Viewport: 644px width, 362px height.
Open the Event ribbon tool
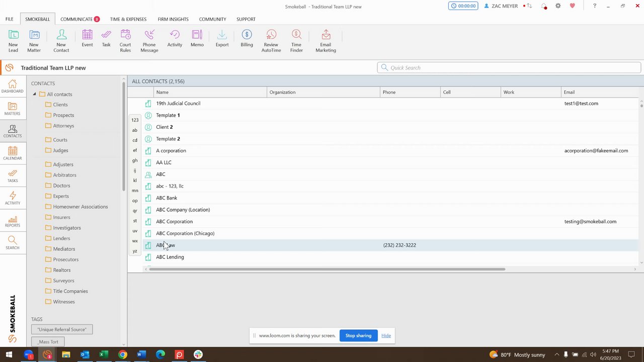(x=88, y=38)
